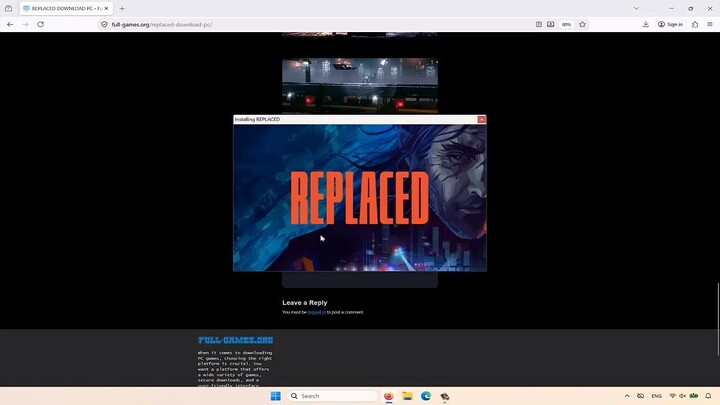Viewport: 720px width, 405px height.
Task: Toggle reader view in address bar
Action: pyautogui.click(x=539, y=24)
